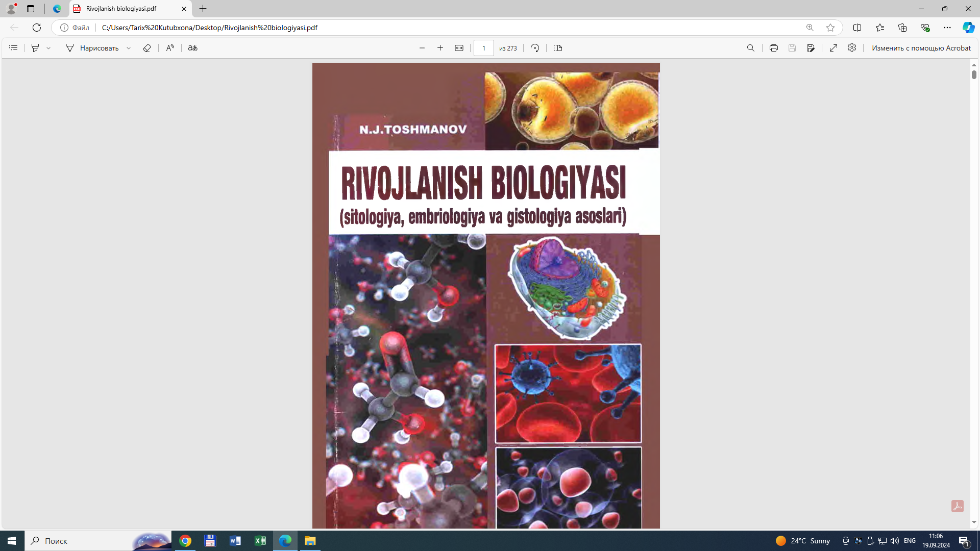Open the table of contents sidebar
This screenshot has width=980, height=551.
click(13, 48)
